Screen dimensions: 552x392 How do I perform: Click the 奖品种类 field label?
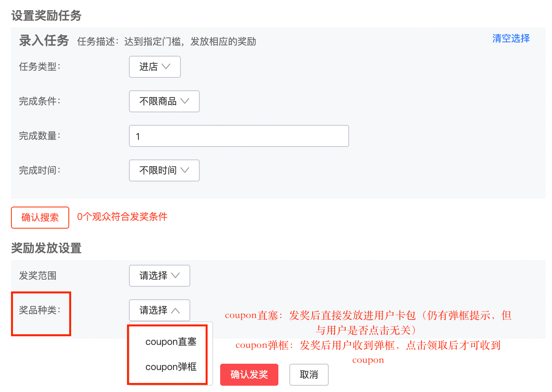(40, 310)
